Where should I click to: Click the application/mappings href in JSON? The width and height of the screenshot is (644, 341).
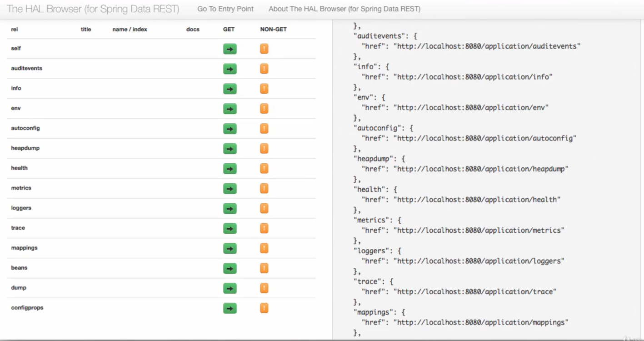point(481,322)
